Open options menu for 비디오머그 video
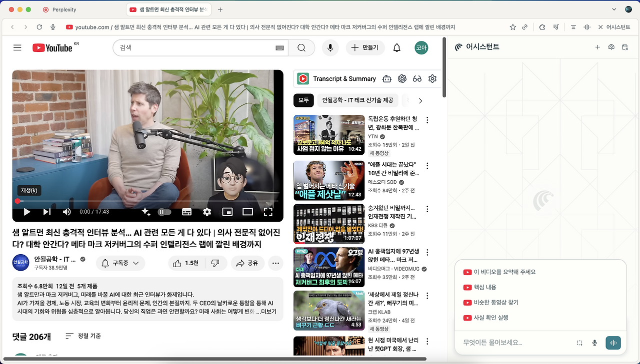640x364 pixels. (427, 252)
